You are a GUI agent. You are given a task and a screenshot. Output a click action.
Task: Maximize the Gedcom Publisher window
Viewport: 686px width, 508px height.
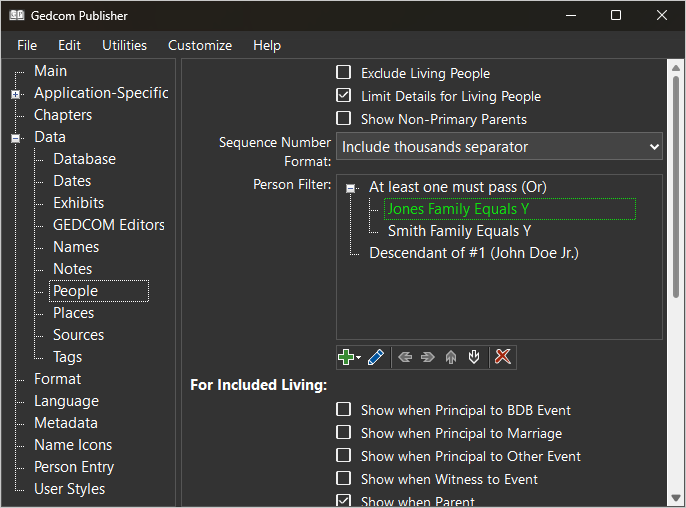(616, 16)
